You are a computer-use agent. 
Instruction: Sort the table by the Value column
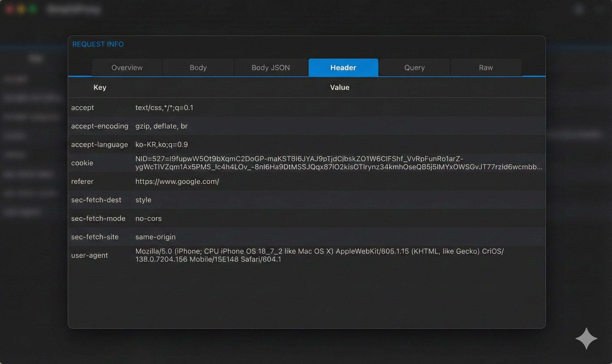(x=339, y=87)
